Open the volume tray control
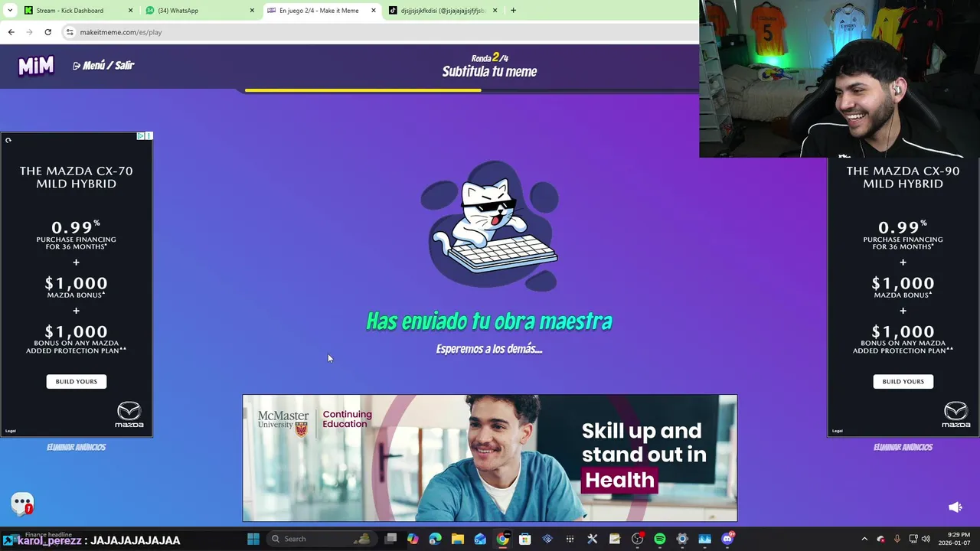Viewport: 980px width, 551px height. tap(926, 539)
